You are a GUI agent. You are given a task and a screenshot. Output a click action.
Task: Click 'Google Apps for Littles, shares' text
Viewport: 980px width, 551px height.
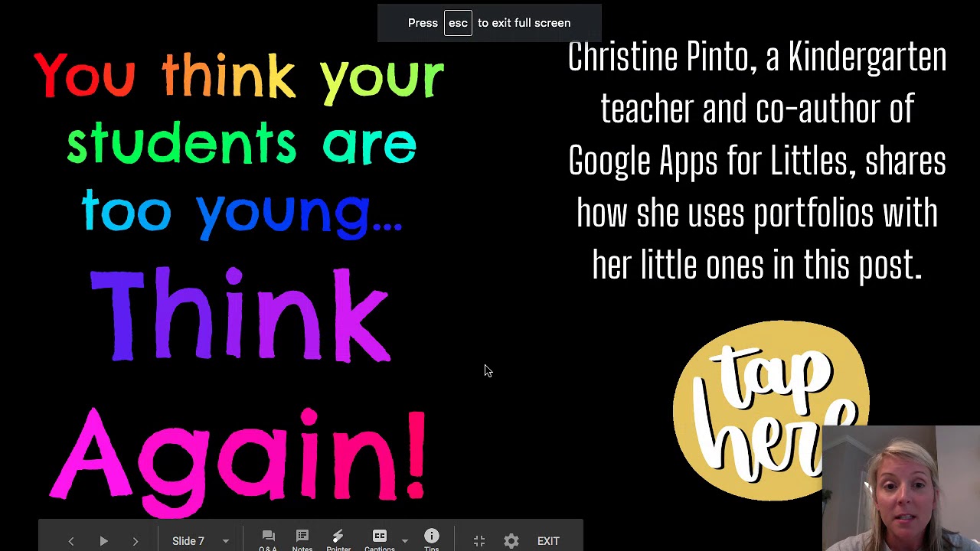click(757, 162)
